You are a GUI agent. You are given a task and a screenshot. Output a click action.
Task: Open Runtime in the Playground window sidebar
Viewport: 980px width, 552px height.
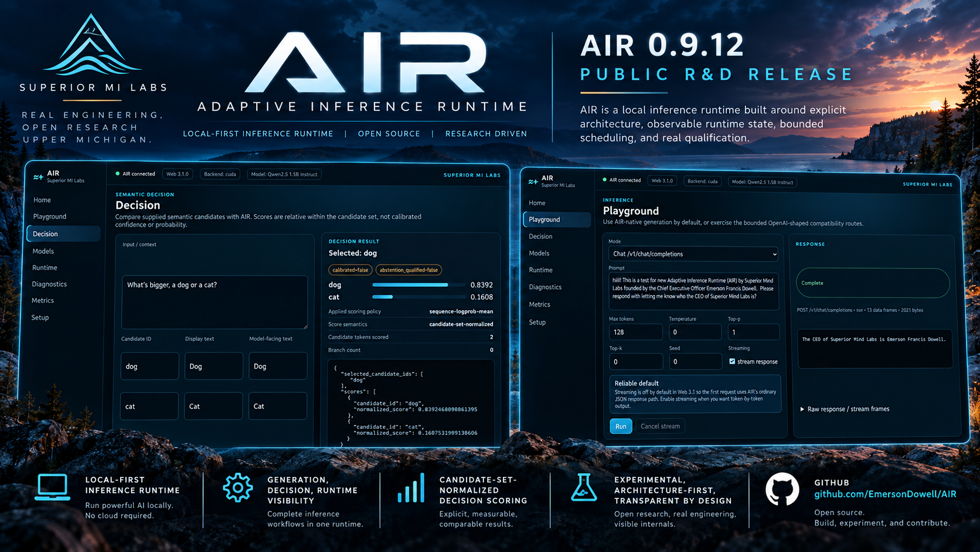[540, 270]
